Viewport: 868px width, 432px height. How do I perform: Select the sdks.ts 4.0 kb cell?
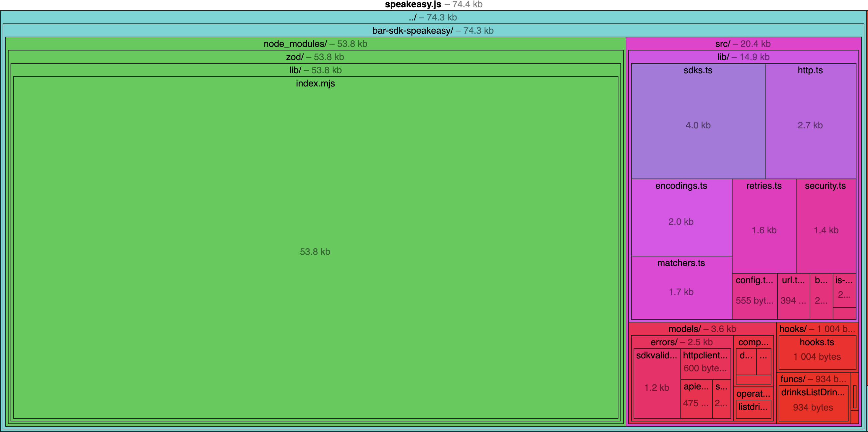pyautogui.click(x=698, y=121)
